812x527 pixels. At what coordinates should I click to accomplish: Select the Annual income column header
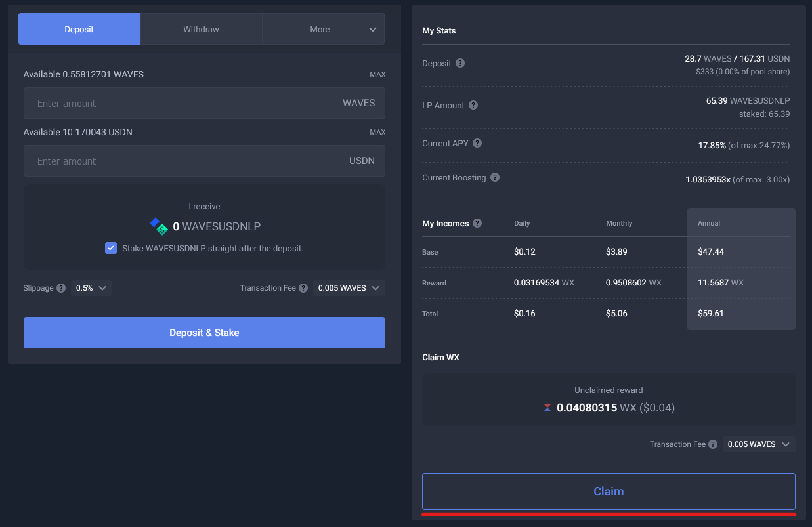709,223
